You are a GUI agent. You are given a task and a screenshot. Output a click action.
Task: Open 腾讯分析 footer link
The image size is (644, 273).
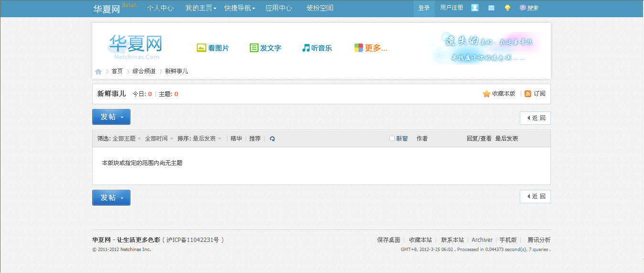(539, 240)
